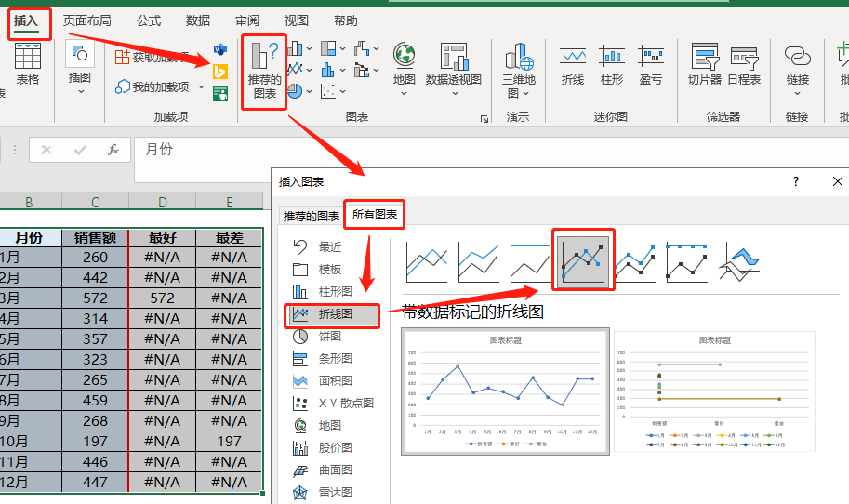Viewport: 849px width, 504px height.
Task: Insert a 折线 sparkline
Action: pyautogui.click(x=572, y=65)
